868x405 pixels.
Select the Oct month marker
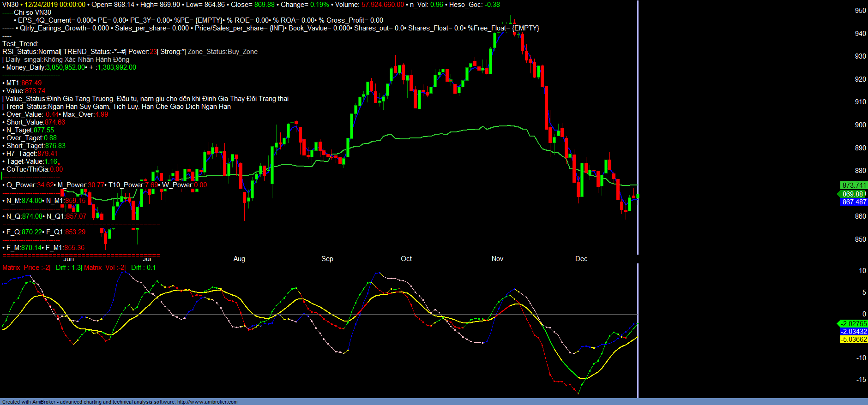[406, 259]
